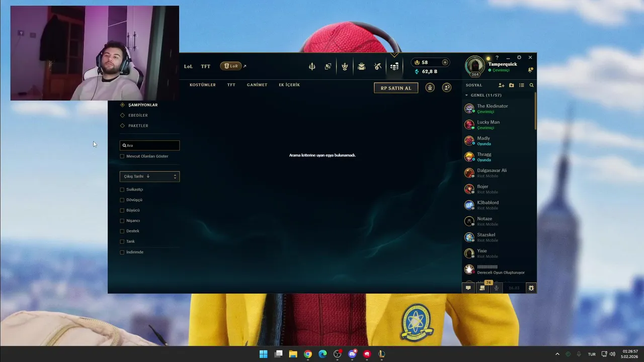This screenshot has width=644, height=362.
Task: Check the Nişancı filter checkbox
Action: [122, 221]
